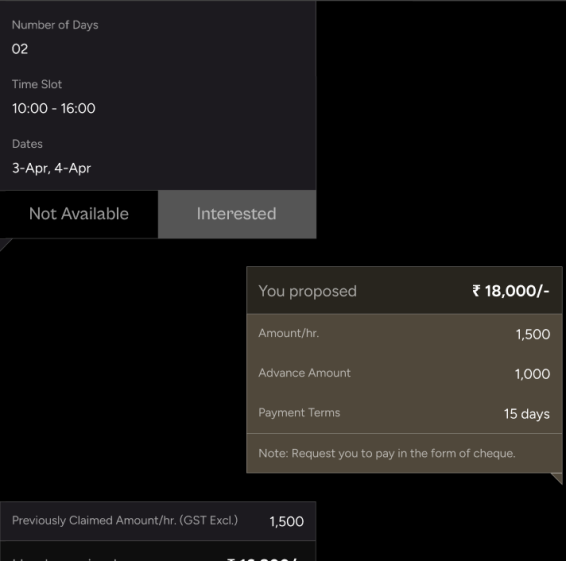
Task: Click the 1,500 amount per hour value
Action: [x=533, y=334]
